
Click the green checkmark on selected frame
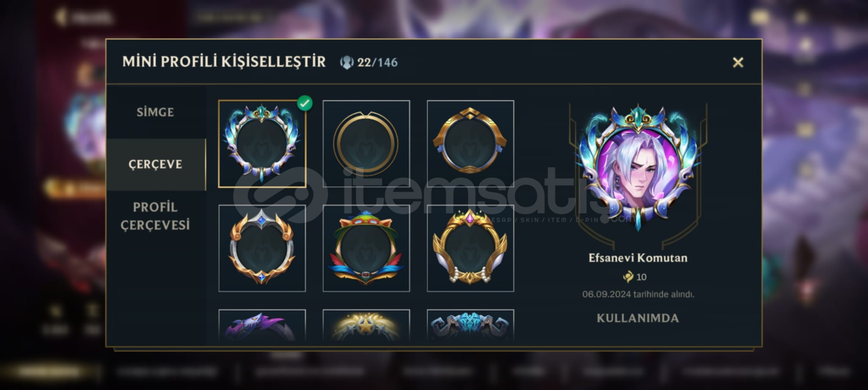point(305,103)
